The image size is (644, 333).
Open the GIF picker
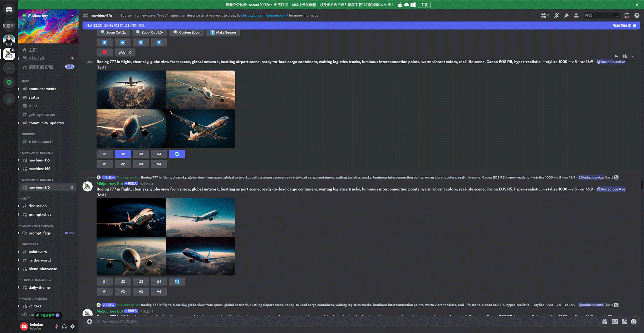(x=615, y=322)
